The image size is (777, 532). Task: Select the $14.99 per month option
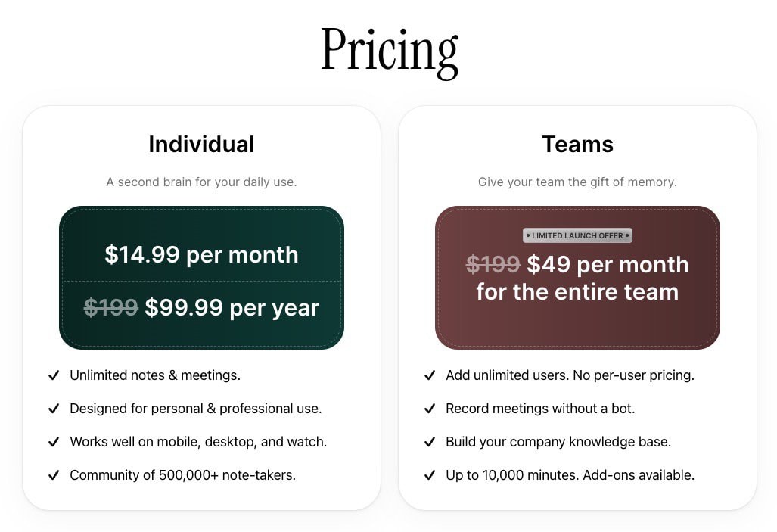pos(201,255)
